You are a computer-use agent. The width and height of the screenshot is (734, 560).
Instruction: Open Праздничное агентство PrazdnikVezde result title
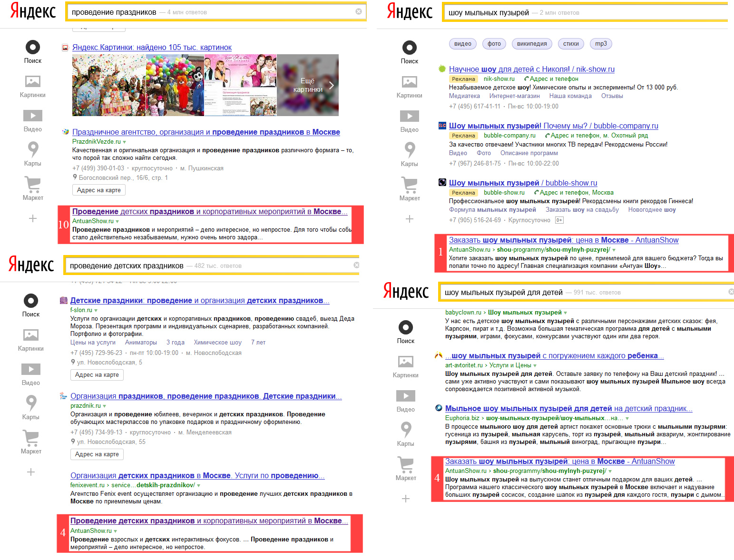206,132
